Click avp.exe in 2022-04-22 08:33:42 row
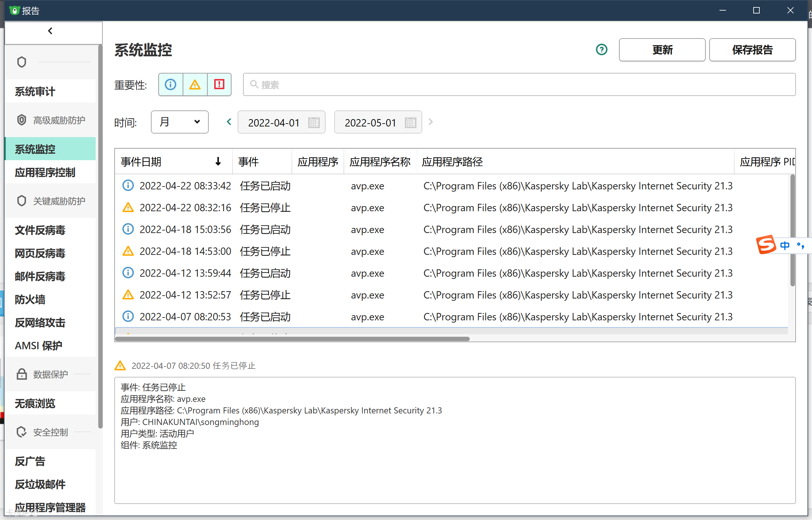Viewport: 812px width, 520px height. [x=368, y=186]
